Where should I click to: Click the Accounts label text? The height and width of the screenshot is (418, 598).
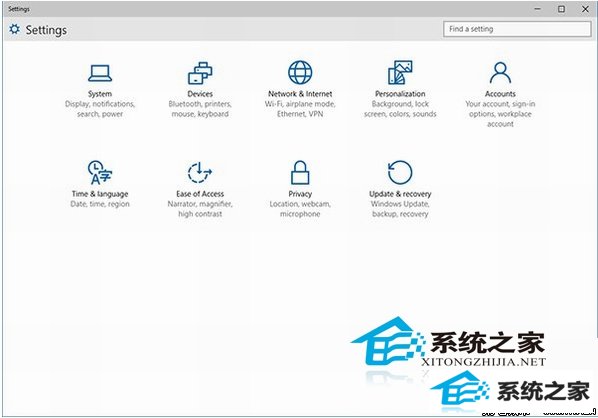click(x=500, y=94)
